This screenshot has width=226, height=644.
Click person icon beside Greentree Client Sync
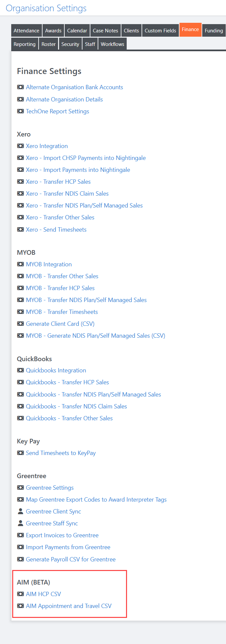click(x=20, y=511)
